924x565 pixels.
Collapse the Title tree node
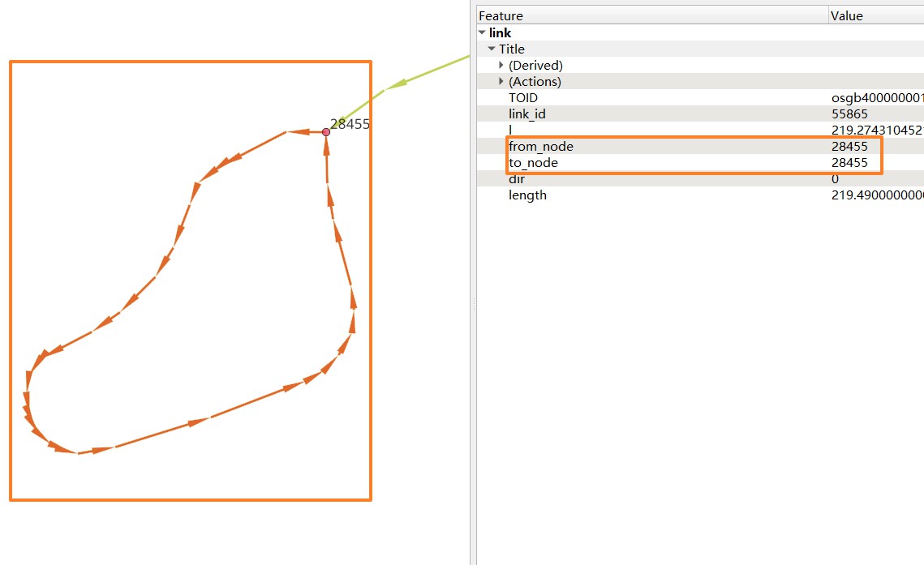(x=492, y=49)
